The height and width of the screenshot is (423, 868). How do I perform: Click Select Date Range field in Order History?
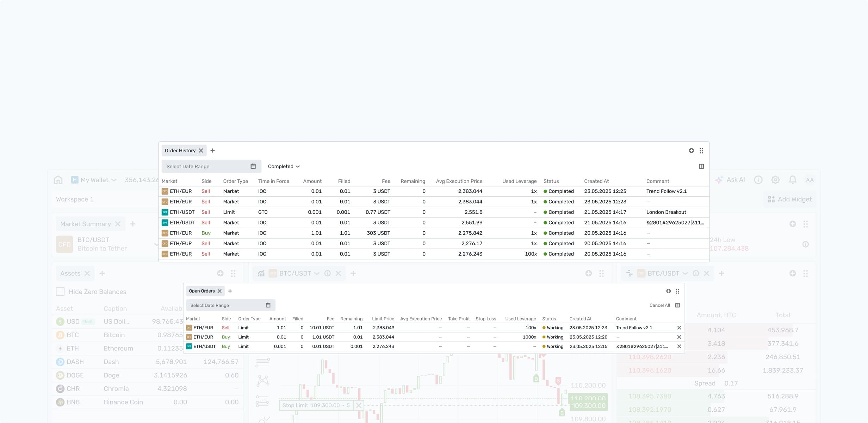pos(211,166)
